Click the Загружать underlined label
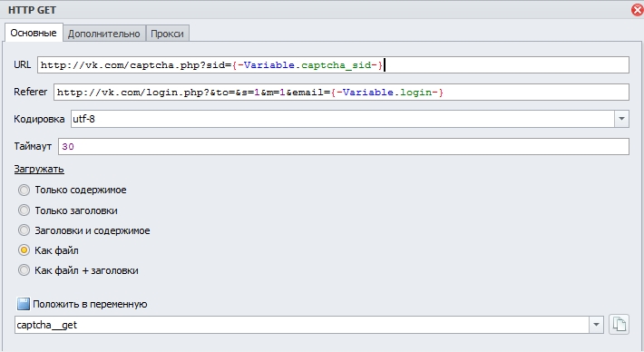The width and height of the screenshot is (644, 352). pos(39,170)
